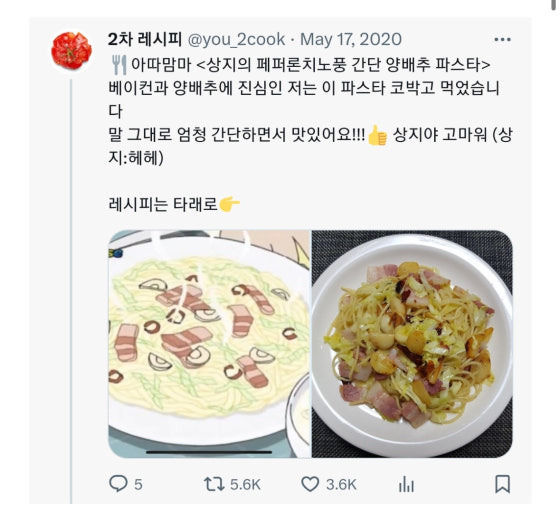Click the fork and knife emoji

[119, 65]
